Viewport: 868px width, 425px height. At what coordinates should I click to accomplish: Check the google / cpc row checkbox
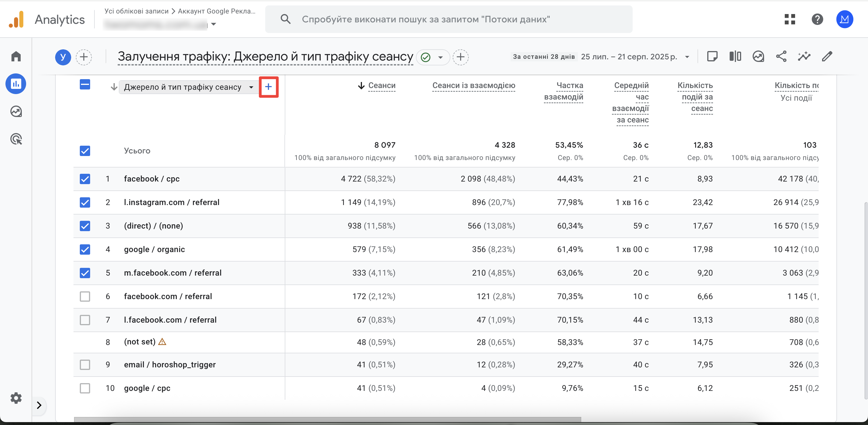(x=85, y=388)
